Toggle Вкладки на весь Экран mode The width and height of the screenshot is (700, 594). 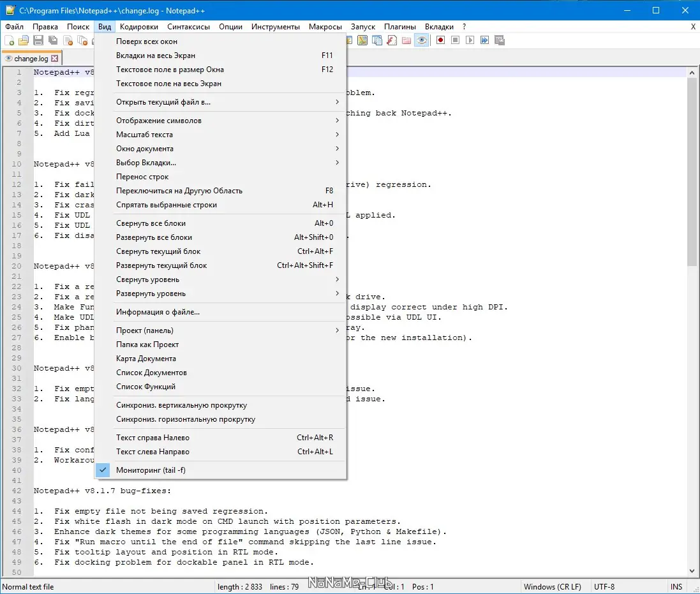tap(221, 56)
